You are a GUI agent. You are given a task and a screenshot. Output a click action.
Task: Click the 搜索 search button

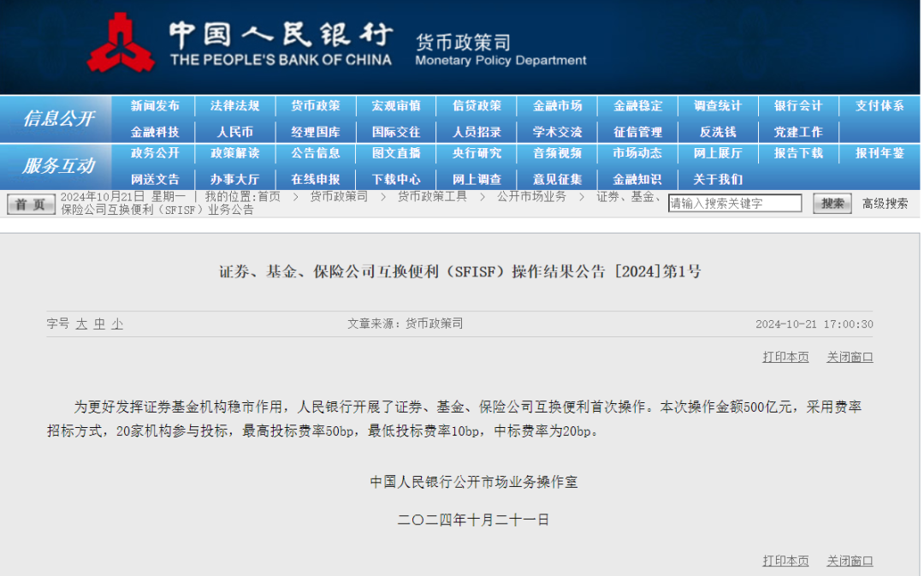(x=832, y=203)
